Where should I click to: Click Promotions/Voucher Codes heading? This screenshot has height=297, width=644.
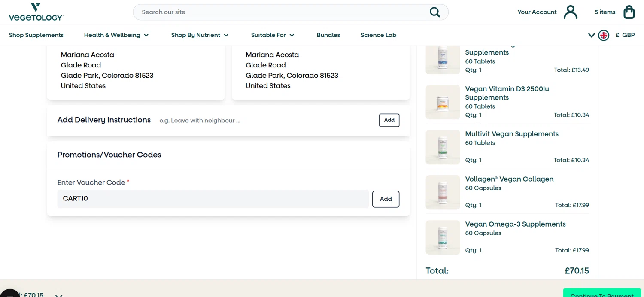pyautogui.click(x=109, y=155)
